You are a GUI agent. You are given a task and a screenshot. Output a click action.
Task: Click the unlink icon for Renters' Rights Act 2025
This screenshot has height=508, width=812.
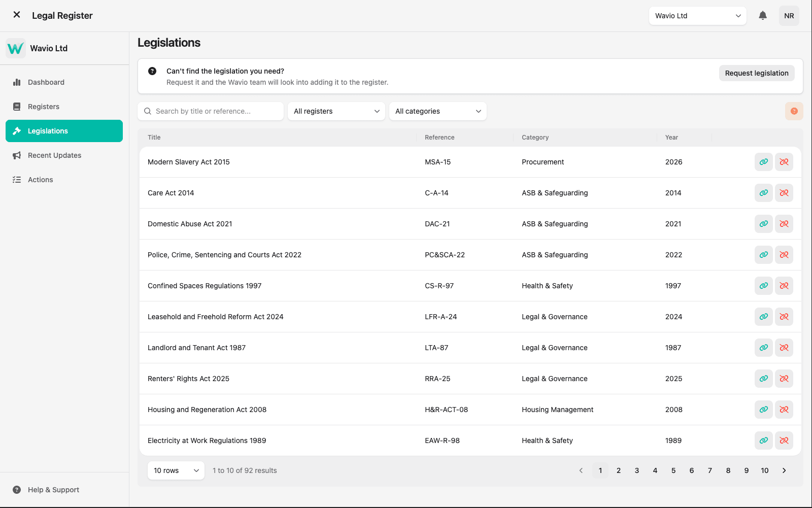(784, 379)
